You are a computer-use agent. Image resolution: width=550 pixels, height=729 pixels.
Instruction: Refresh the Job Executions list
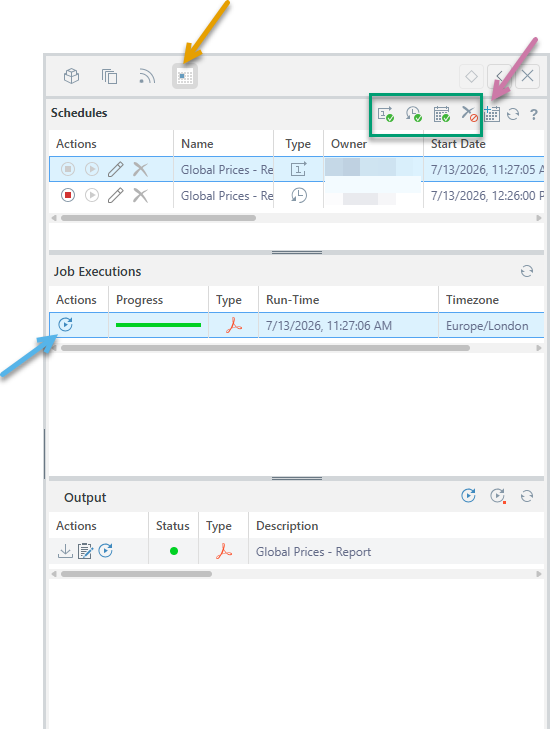pos(527,271)
